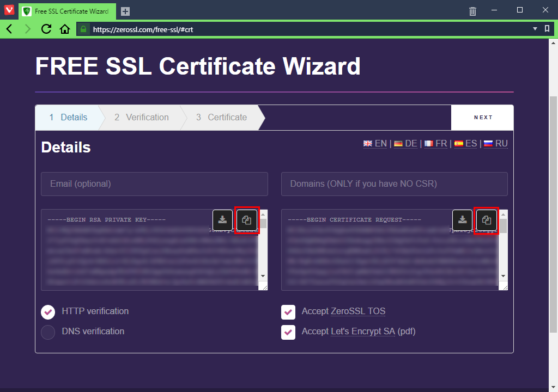Download the RSA private key

[222, 220]
